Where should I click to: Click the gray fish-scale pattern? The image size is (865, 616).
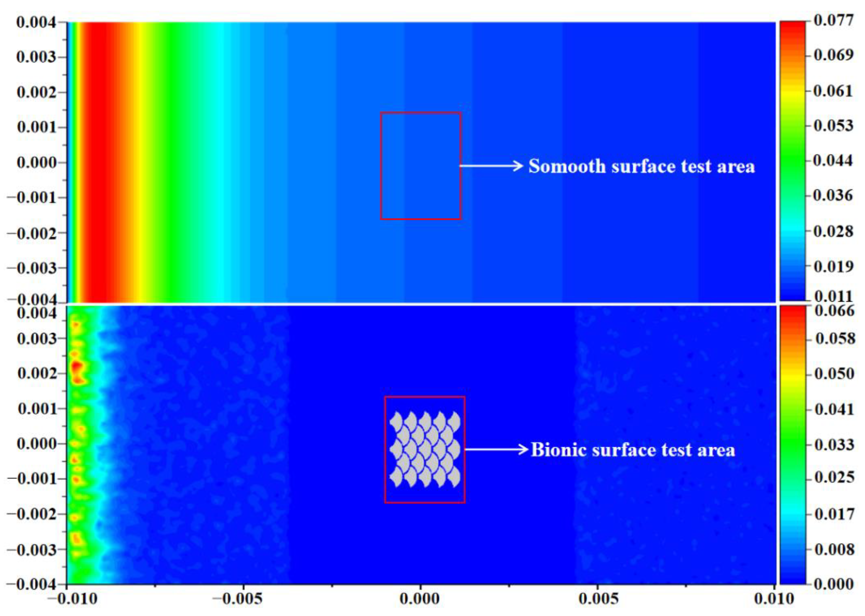[425, 450]
